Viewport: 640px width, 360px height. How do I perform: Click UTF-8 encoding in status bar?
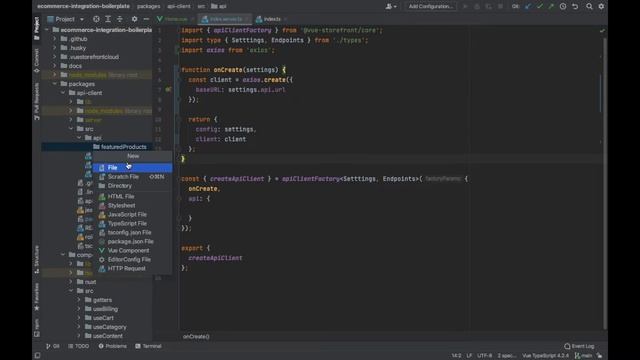pyautogui.click(x=484, y=356)
